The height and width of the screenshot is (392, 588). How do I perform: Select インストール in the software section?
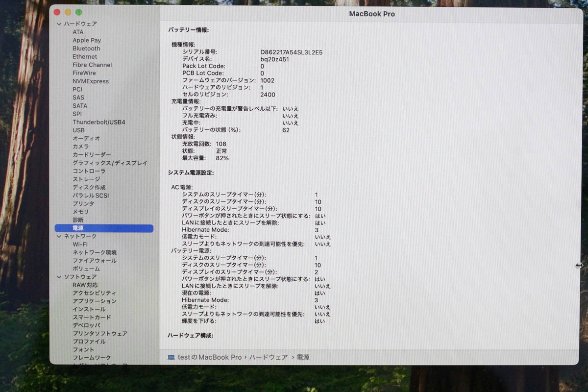click(89, 309)
